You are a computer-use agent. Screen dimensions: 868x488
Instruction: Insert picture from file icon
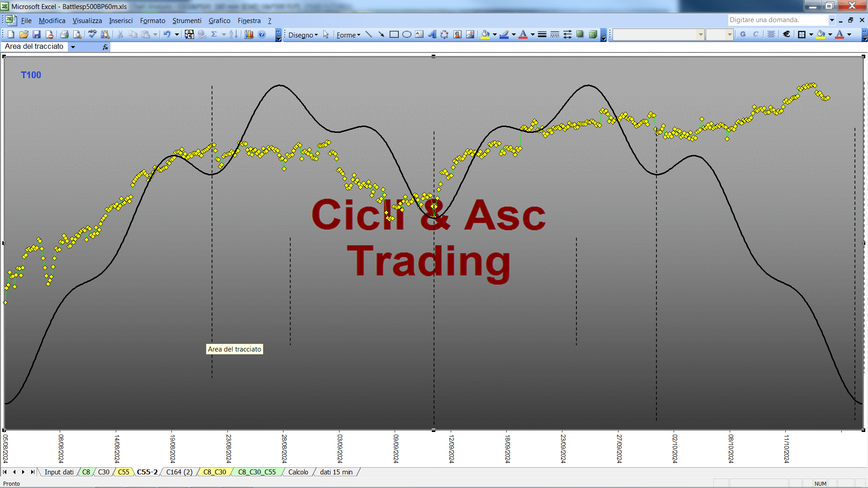click(470, 35)
